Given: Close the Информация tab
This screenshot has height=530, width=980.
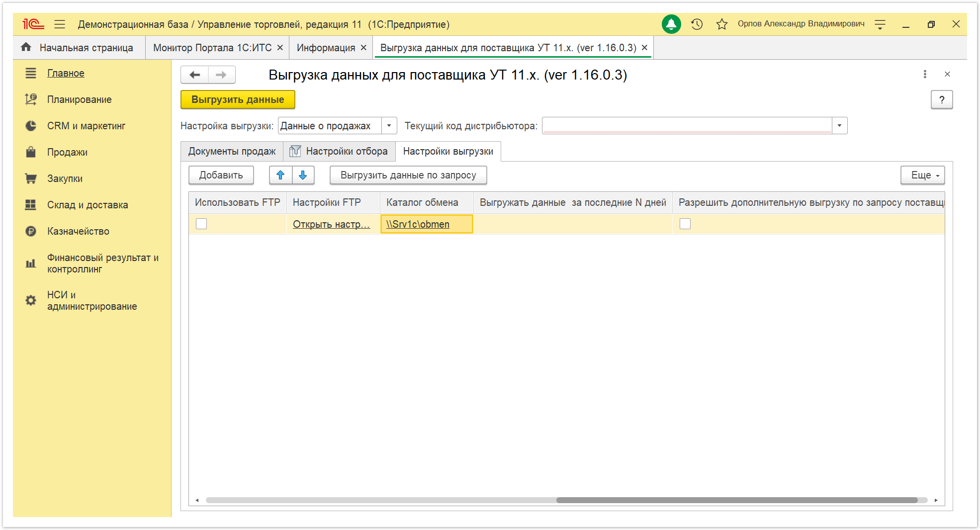Looking at the screenshot, I should pyautogui.click(x=363, y=48).
